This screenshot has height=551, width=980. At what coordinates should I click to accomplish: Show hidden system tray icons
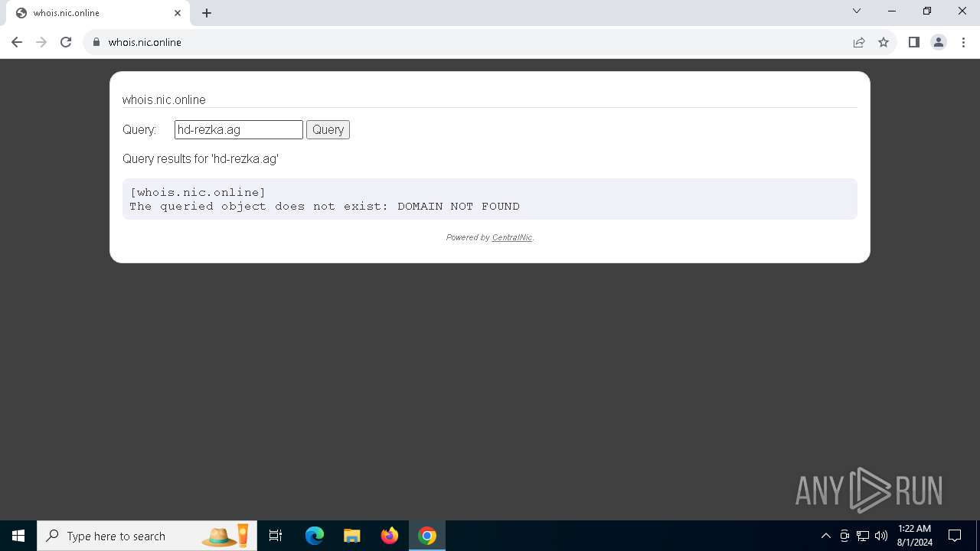click(x=825, y=536)
